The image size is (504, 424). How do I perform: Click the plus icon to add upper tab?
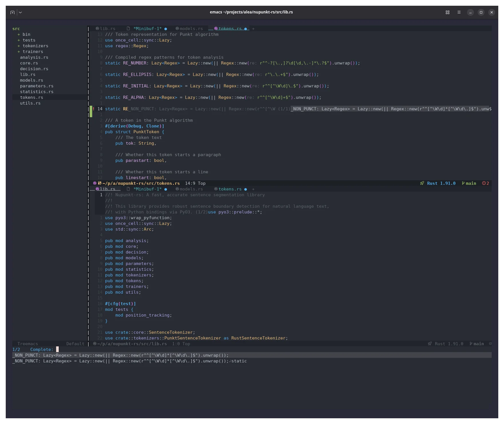click(x=253, y=29)
